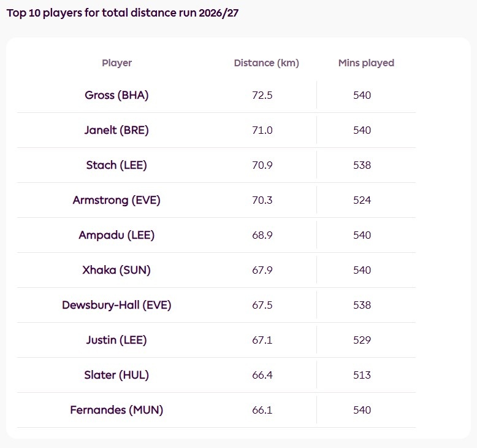Viewport: 477px width, 448px height.
Task: Click Armstrong (EVE) in the table
Action: click(x=116, y=200)
